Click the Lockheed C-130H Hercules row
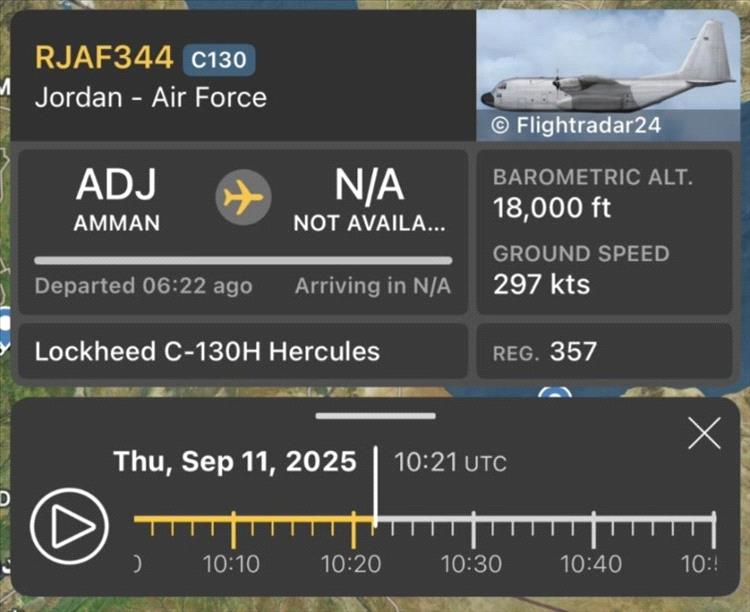This screenshot has height=612, width=750. (243, 352)
